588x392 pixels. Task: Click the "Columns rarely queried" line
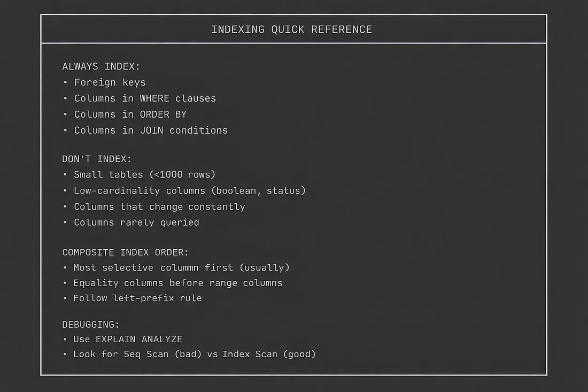(x=136, y=222)
